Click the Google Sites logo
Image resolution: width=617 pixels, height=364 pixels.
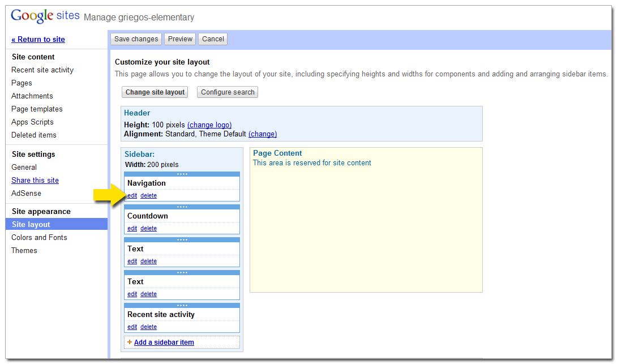tap(45, 16)
